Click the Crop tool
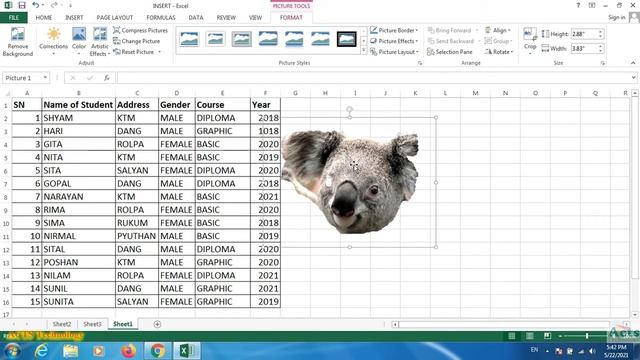Viewport: 640px width, 360px height. tap(530, 41)
